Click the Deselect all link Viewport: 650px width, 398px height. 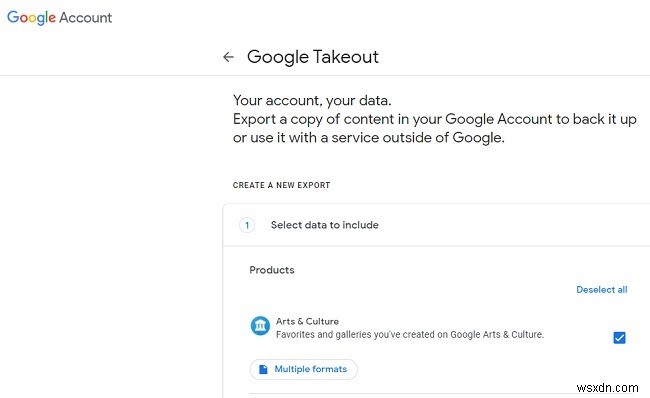coord(601,289)
